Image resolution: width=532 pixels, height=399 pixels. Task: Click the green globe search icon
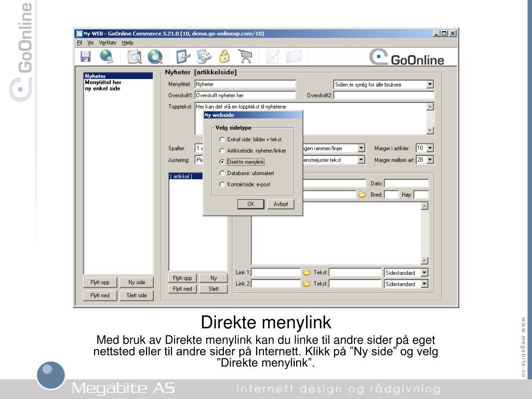pyautogui.click(x=155, y=57)
